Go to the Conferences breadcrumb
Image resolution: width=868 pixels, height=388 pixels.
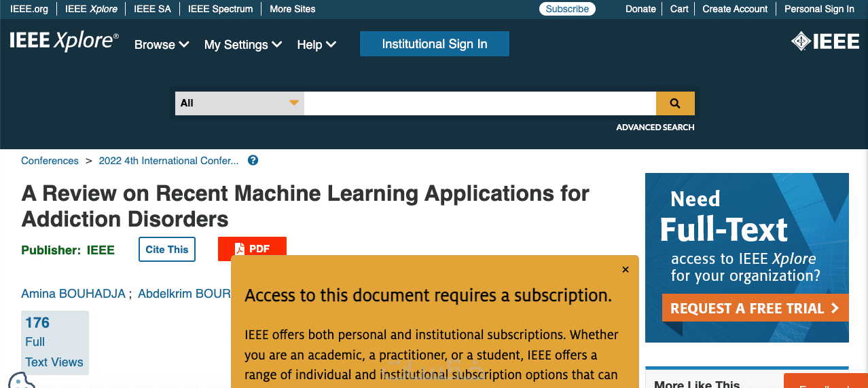point(50,161)
